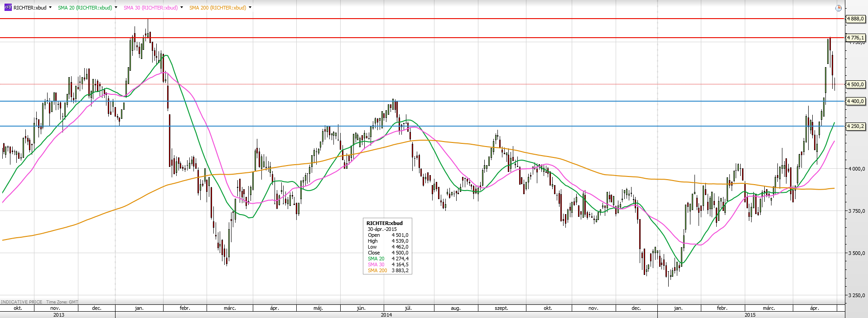The image size is (868, 318).
Task: Click the szept. month label on time axis
Action: click(502, 308)
